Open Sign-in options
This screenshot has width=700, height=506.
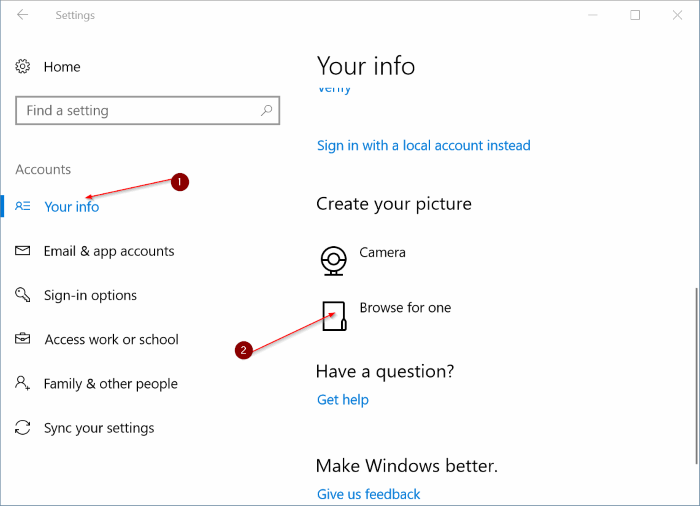point(90,295)
